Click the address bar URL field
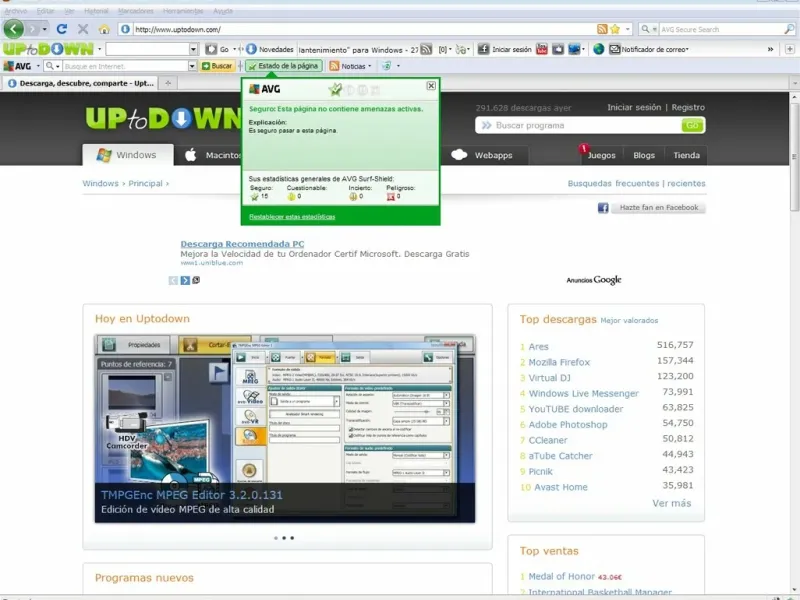This screenshot has height=600, width=800. (364, 29)
